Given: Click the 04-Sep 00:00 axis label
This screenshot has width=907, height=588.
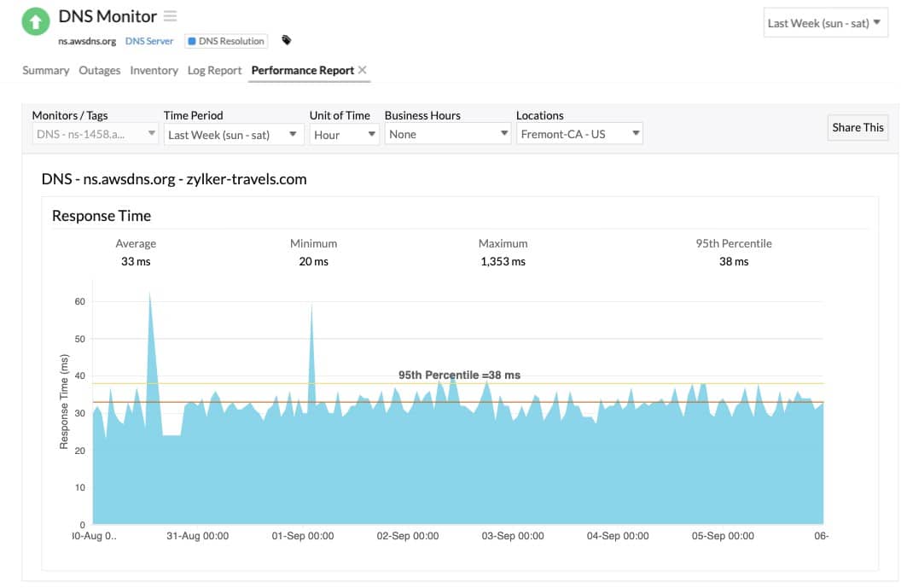Looking at the screenshot, I should pyautogui.click(x=618, y=536).
